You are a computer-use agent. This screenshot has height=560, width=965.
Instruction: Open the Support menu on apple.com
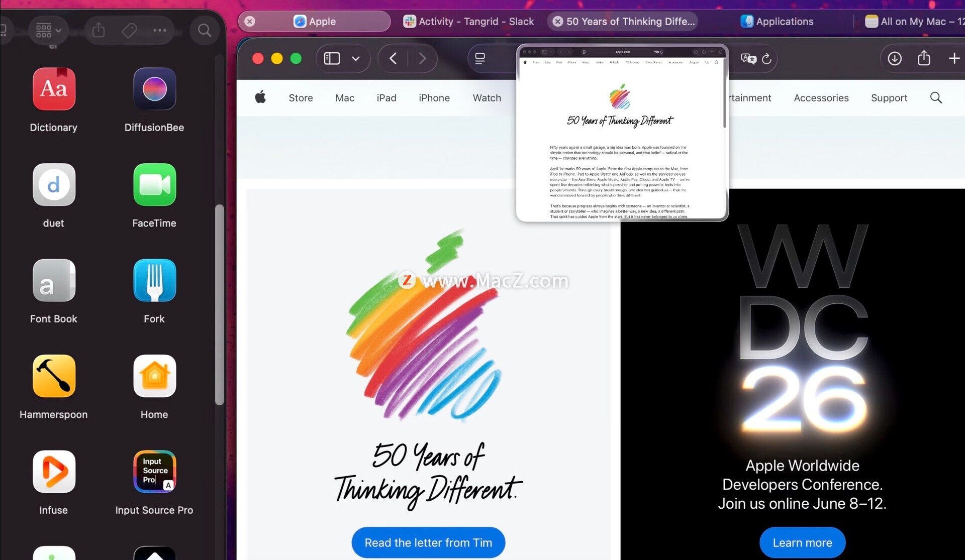(889, 98)
